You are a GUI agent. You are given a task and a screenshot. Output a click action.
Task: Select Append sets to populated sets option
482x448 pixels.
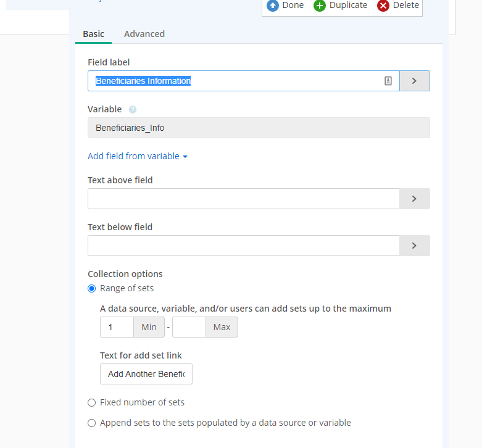(91, 423)
